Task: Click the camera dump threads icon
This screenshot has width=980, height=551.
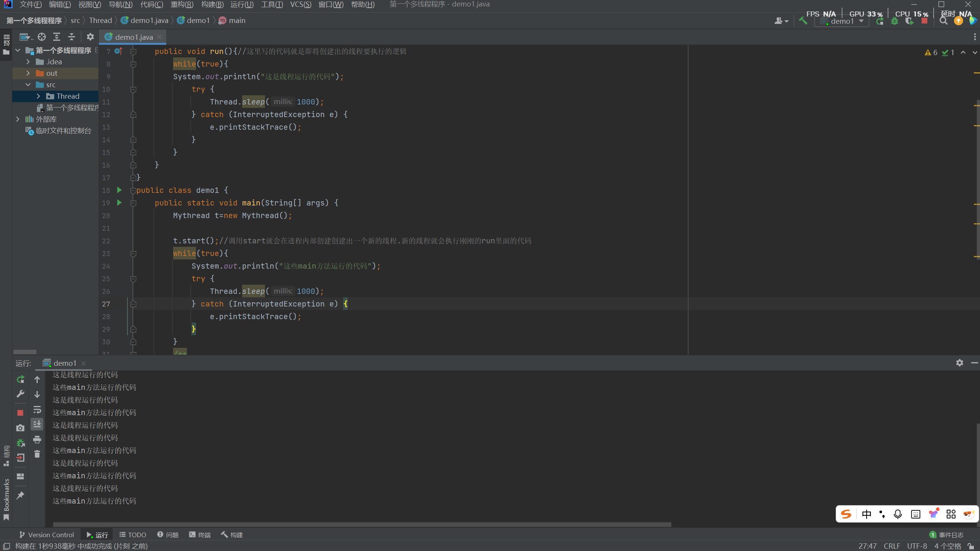Action: (x=20, y=428)
